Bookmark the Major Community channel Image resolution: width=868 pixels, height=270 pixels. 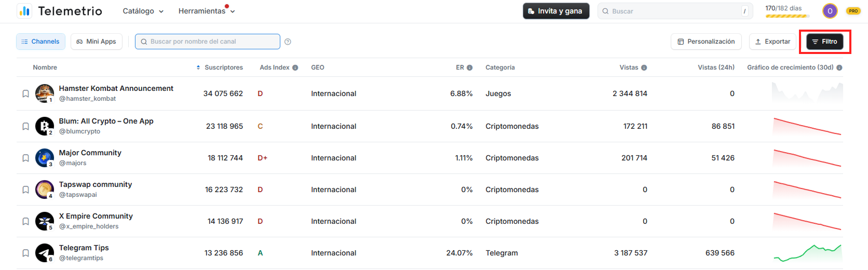(25, 158)
